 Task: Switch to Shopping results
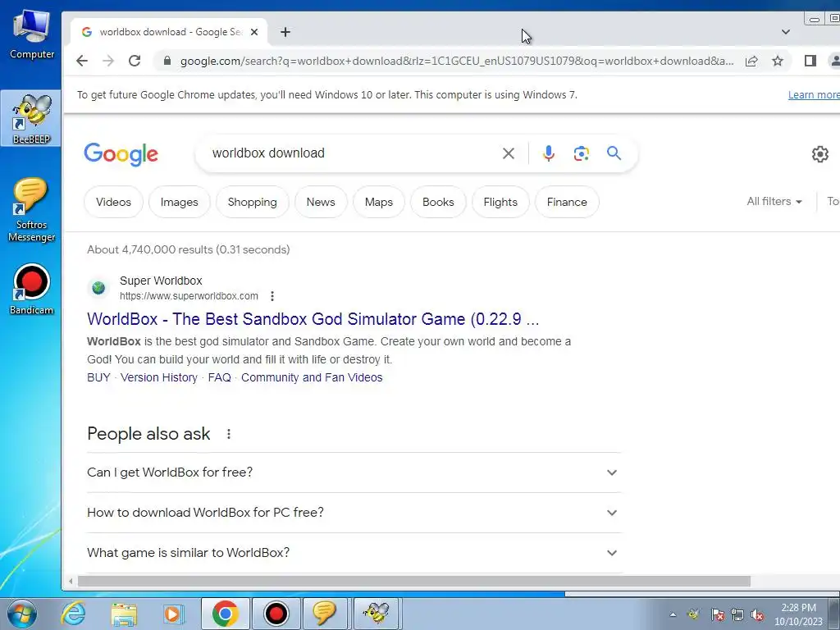(253, 202)
